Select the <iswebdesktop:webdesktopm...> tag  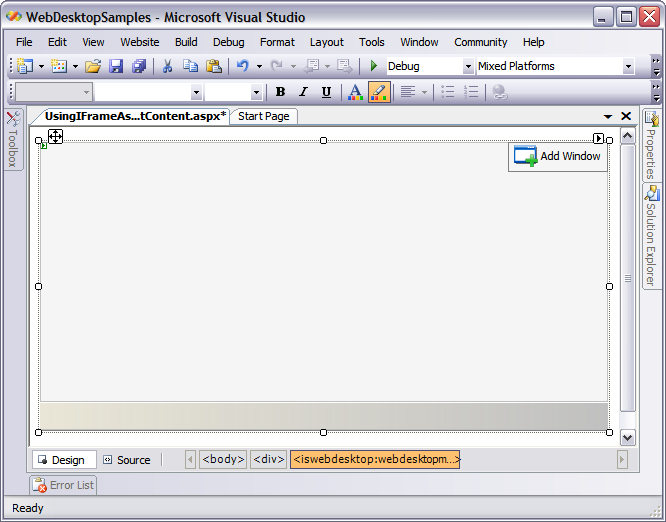(x=375, y=460)
